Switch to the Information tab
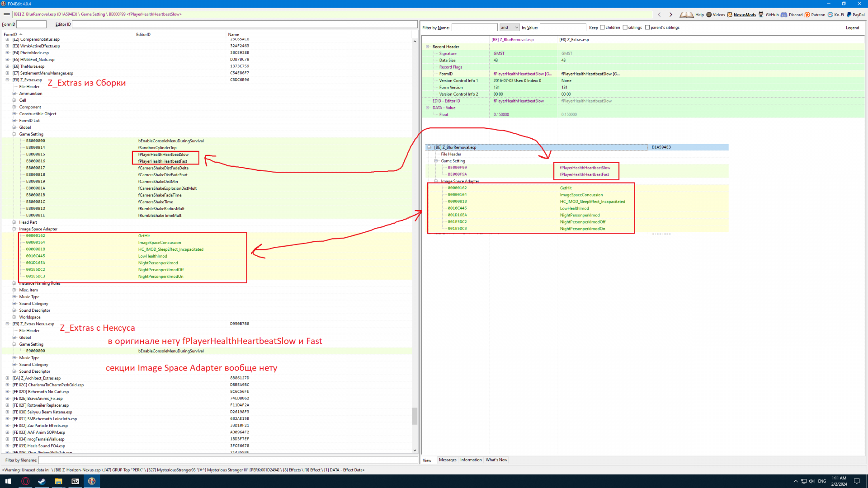Screen dimensions: 868x488 pos(471,460)
